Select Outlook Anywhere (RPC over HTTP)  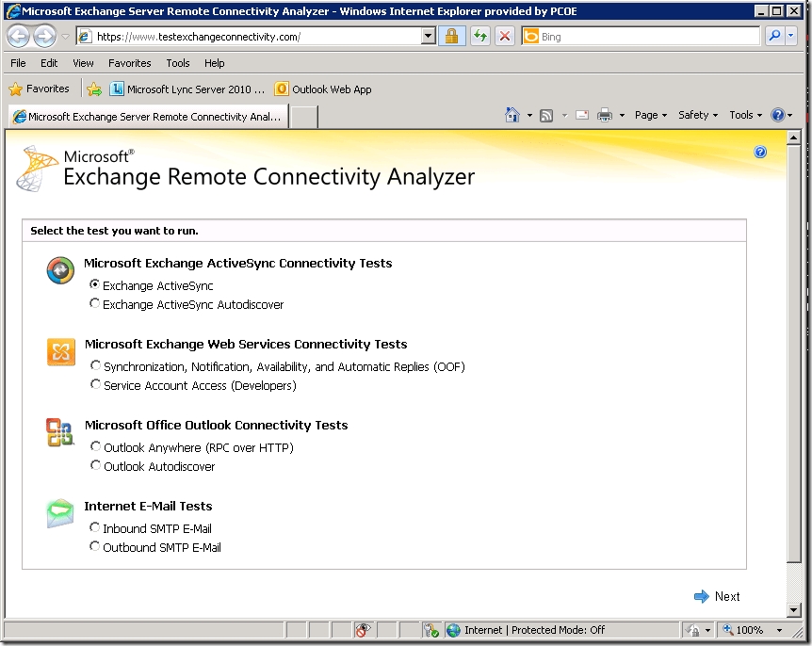(95, 446)
